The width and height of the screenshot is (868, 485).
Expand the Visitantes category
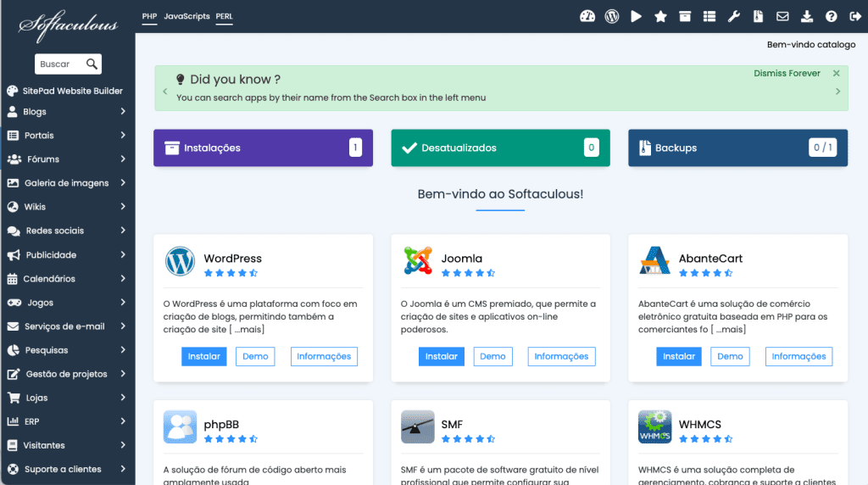point(68,445)
